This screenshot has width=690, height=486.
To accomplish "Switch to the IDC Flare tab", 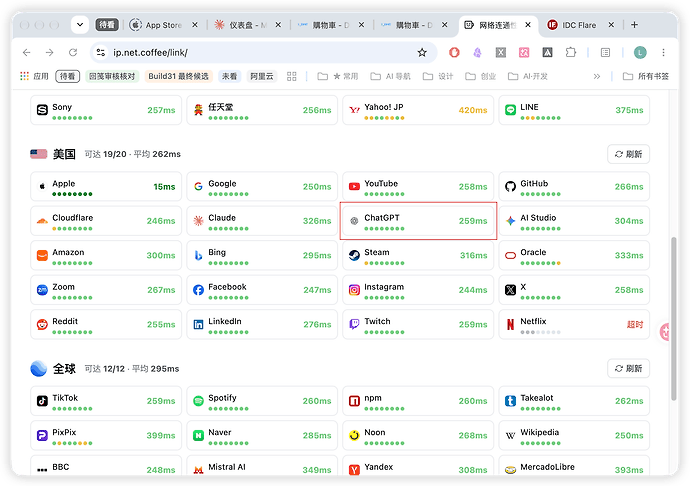I will 579,25.
